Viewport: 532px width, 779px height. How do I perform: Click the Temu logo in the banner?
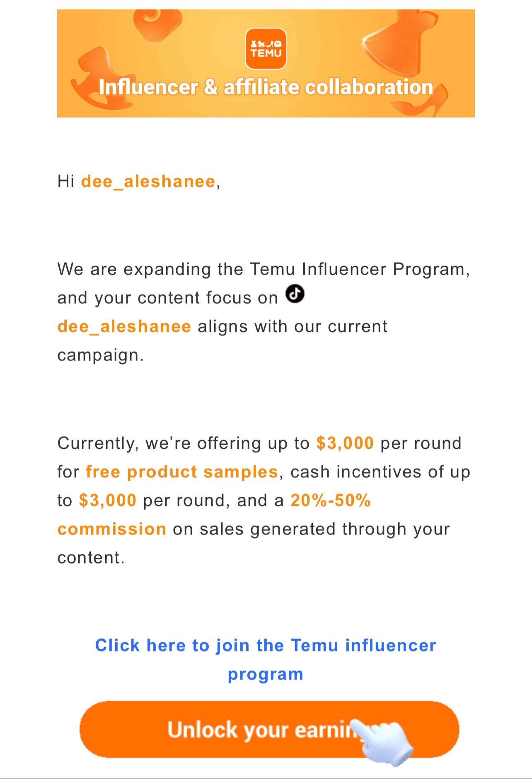(x=266, y=48)
